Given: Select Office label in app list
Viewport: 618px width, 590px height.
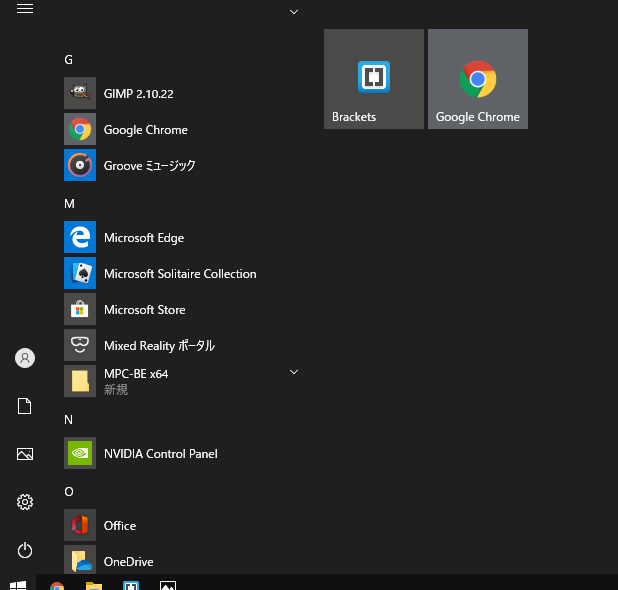Looking at the screenshot, I should click(x=120, y=526).
